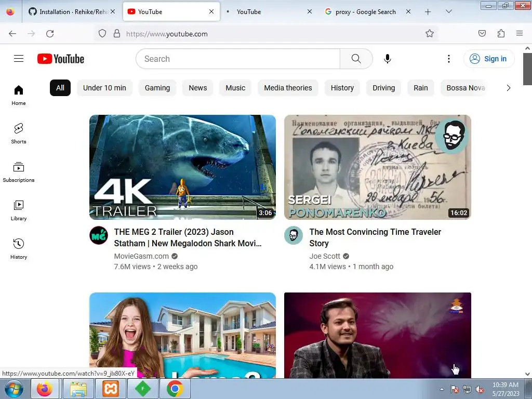Open the Firefox application menu
This screenshot has height=399, width=532.
coord(520,33)
